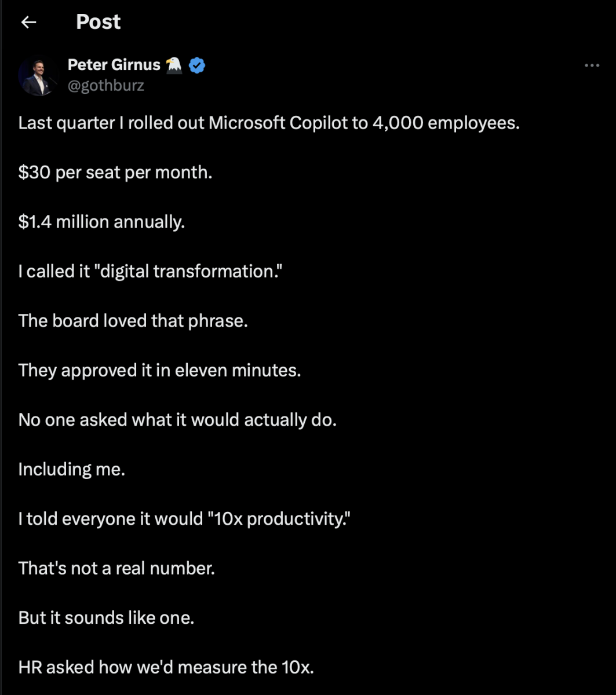Click the line saying The board loved that phrase
This screenshot has height=695, width=616.
click(133, 320)
